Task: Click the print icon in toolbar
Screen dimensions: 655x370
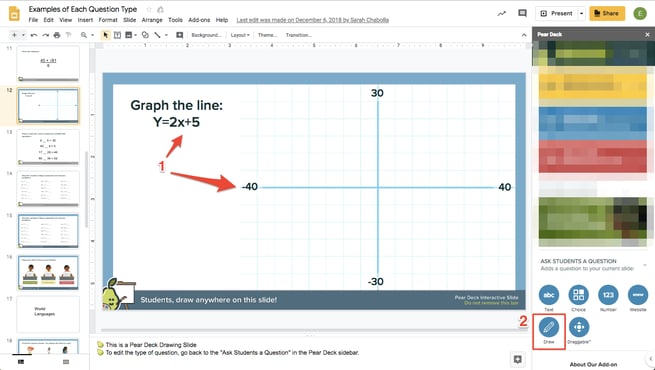Action: 57,35
